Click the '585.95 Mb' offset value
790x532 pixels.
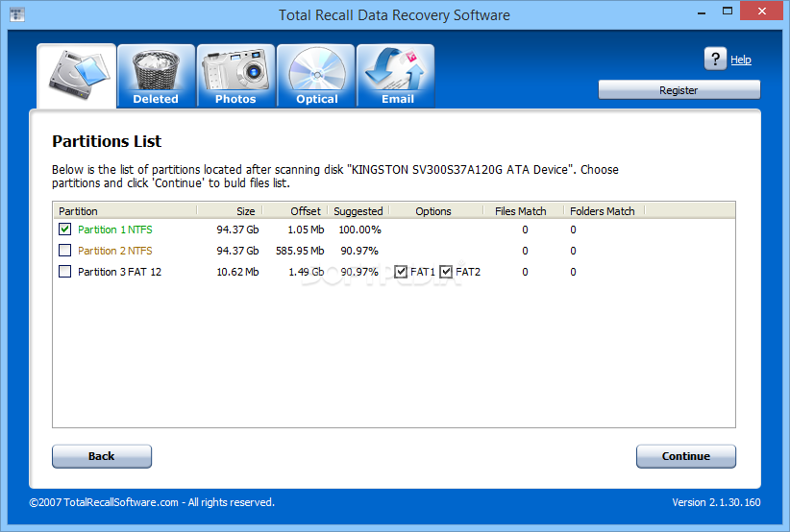click(300, 251)
